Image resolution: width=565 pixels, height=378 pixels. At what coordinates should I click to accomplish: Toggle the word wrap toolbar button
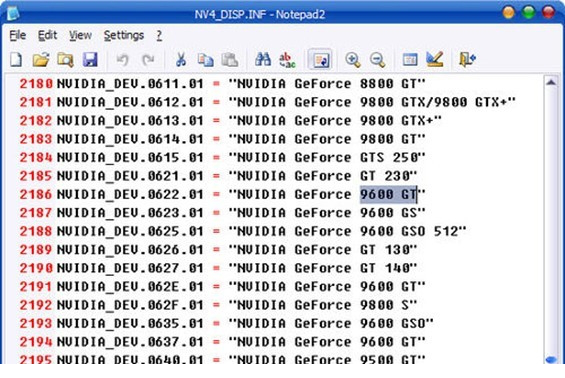[320, 59]
